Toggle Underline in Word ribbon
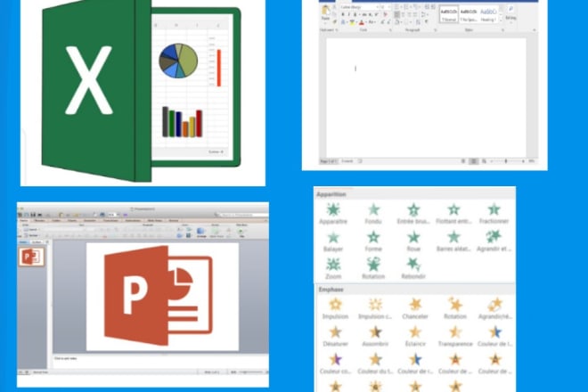 pyautogui.click(x=355, y=14)
